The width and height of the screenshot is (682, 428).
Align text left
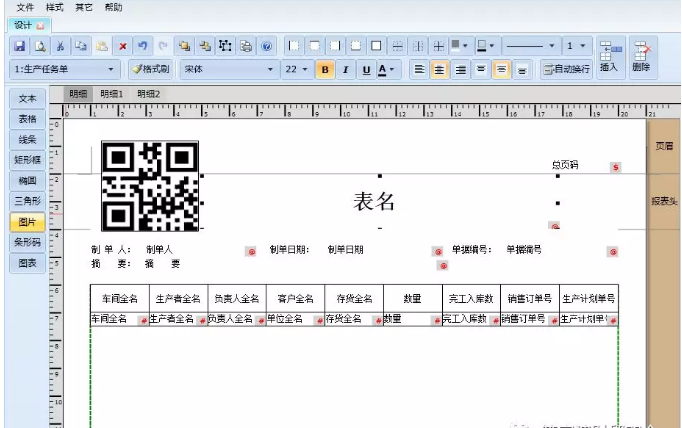pos(419,70)
